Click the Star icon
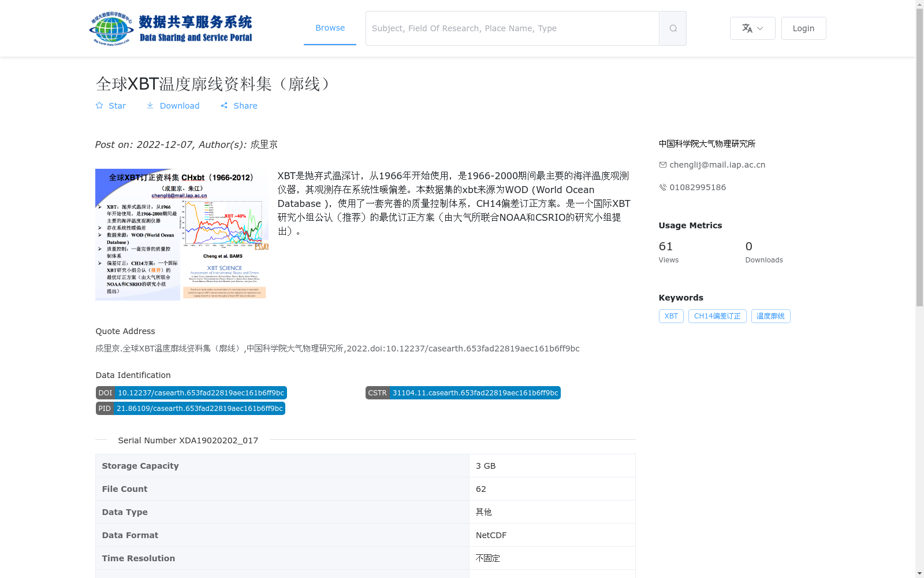 99,106
